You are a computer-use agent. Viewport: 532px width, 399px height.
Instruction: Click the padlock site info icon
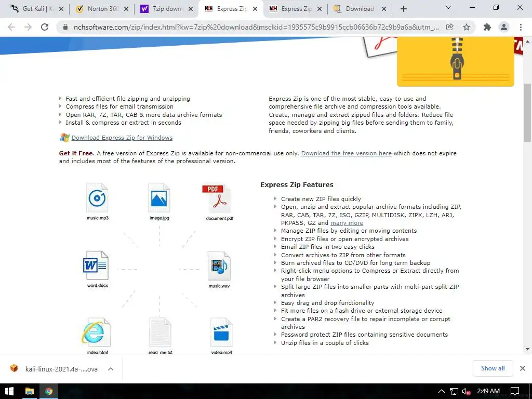pos(65,27)
